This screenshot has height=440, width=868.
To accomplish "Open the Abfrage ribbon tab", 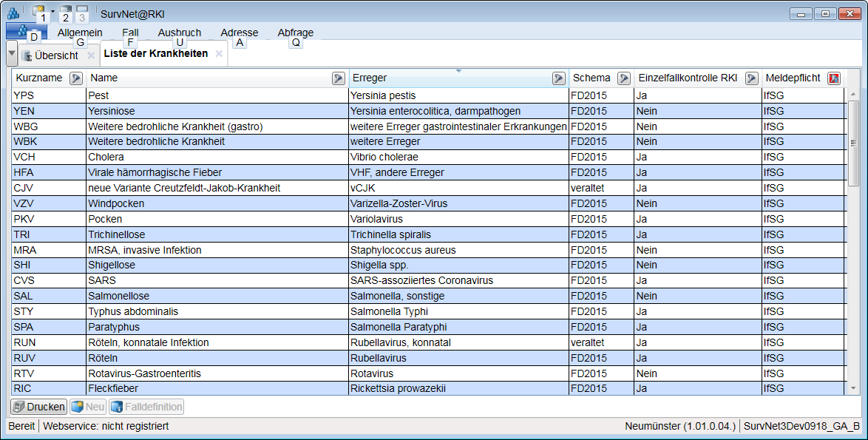I will 296,33.
